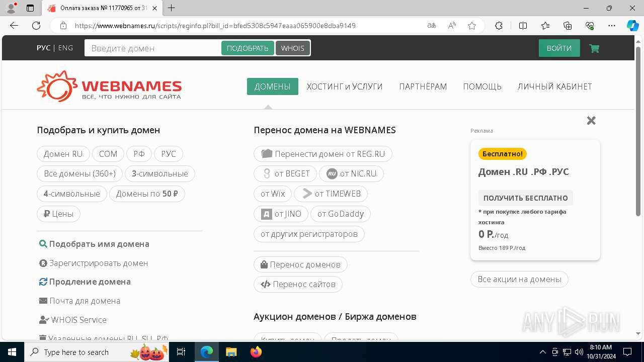Screen dimensions: 644x362
Task: Open ХОСТИНГ и УСЛУГИ menu
Action: 345,86
